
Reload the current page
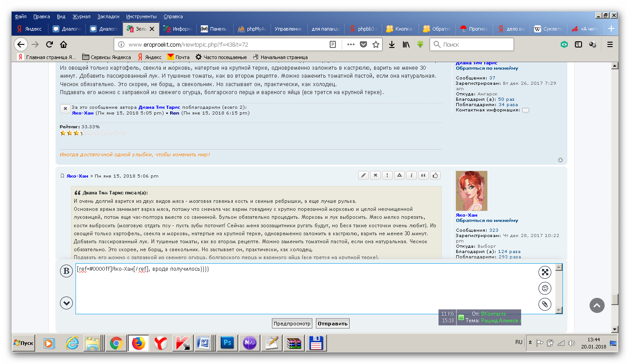(49, 44)
